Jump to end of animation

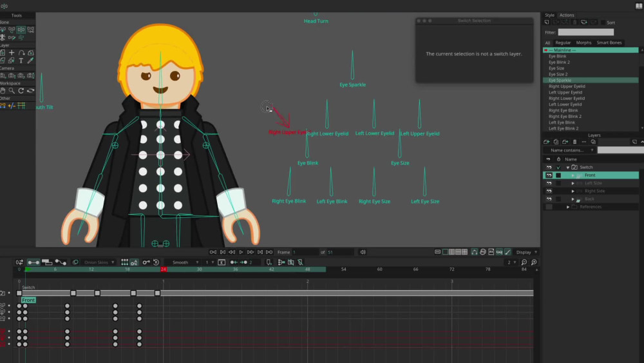pyautogui.click(x=269, y=252)
